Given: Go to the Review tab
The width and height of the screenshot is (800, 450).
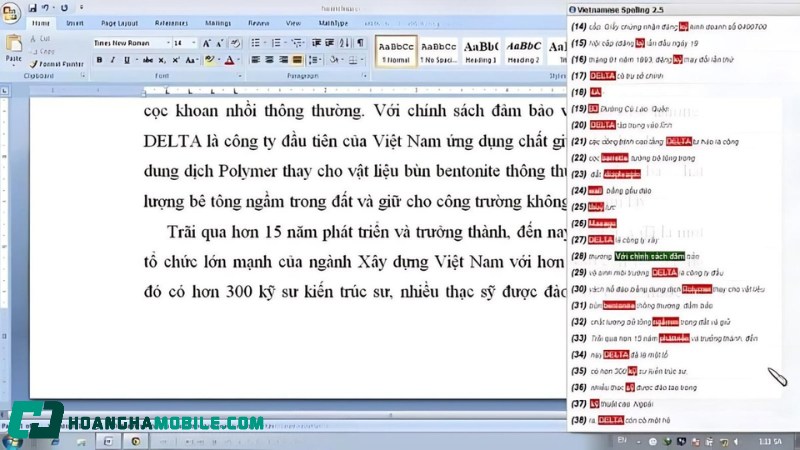Looking at the screenshot, I should pyautogui.click(x=259, y=23).
